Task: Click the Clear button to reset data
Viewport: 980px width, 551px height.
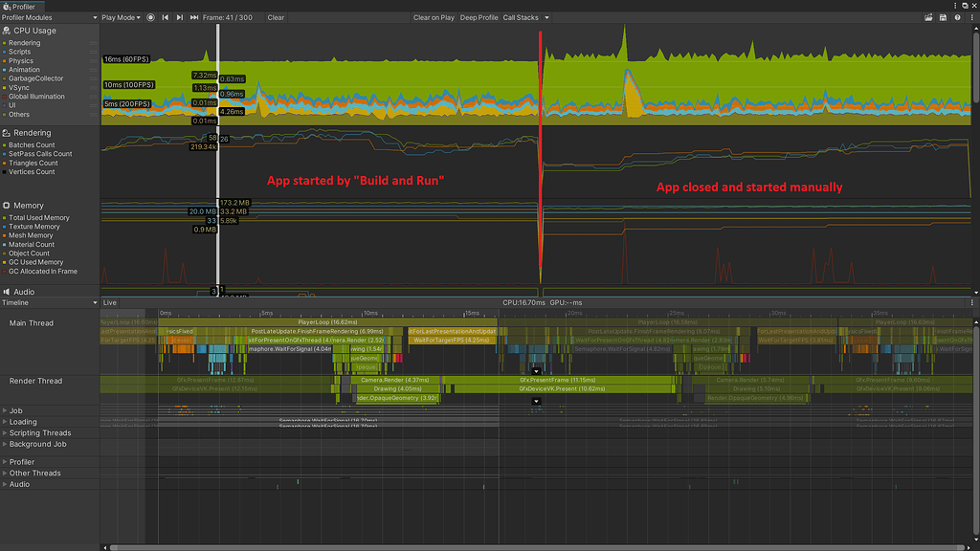Action: click(277, 17)
